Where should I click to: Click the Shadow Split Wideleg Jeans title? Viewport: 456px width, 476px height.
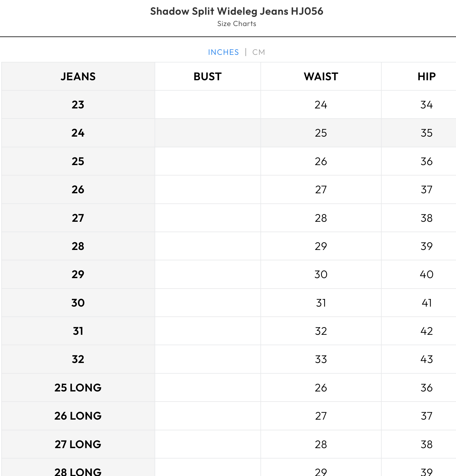[x=237, y=11]
